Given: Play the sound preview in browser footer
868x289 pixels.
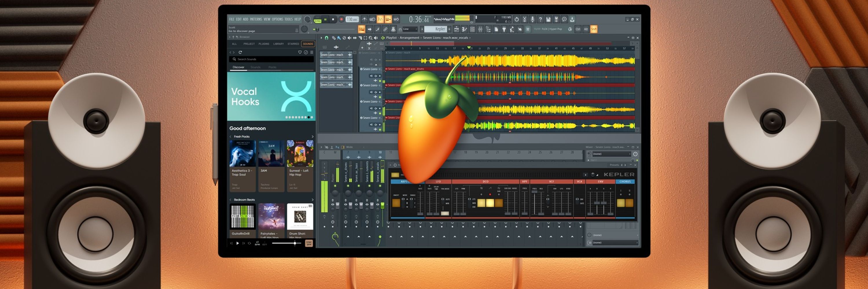Looking at the screenshot, I should [237, 243].
